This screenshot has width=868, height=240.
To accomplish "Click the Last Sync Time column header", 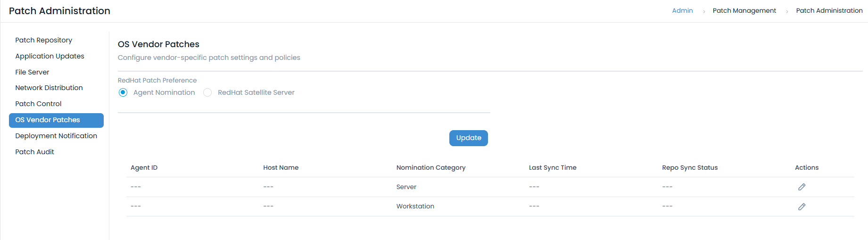I will coord(553,167).
